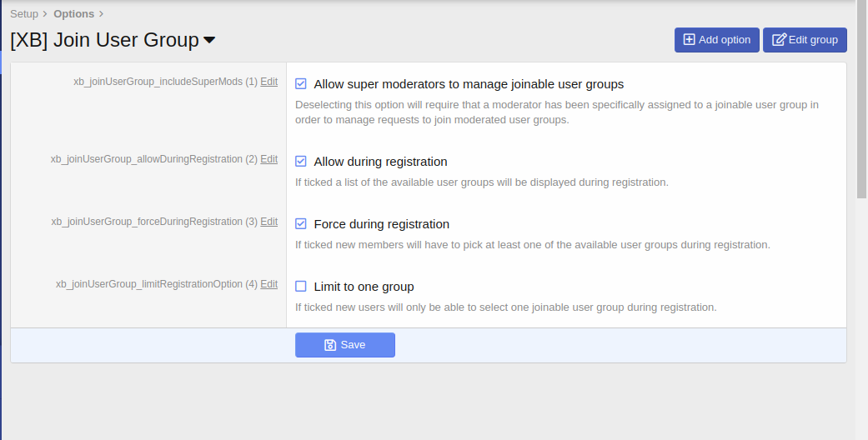Navigate to Options in the breadcrumb
This screenshot has height=440, width=868.
pyautogui.click(x=73, y=14)
